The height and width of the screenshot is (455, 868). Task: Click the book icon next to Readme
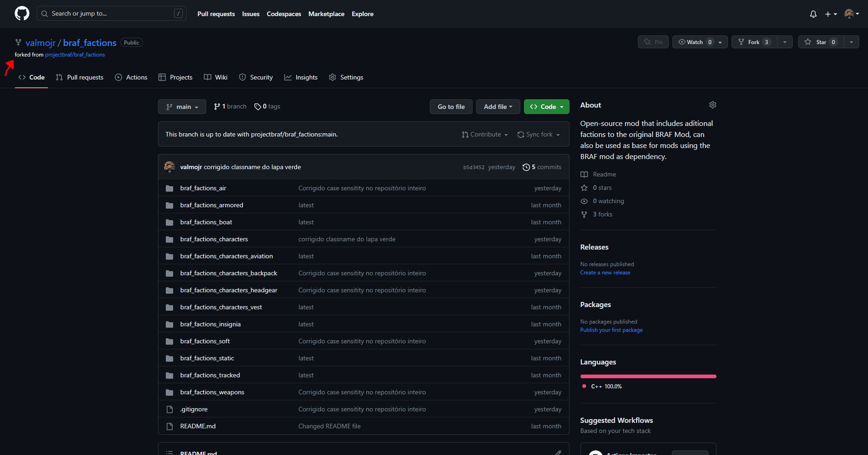click(x=584, y=175)
